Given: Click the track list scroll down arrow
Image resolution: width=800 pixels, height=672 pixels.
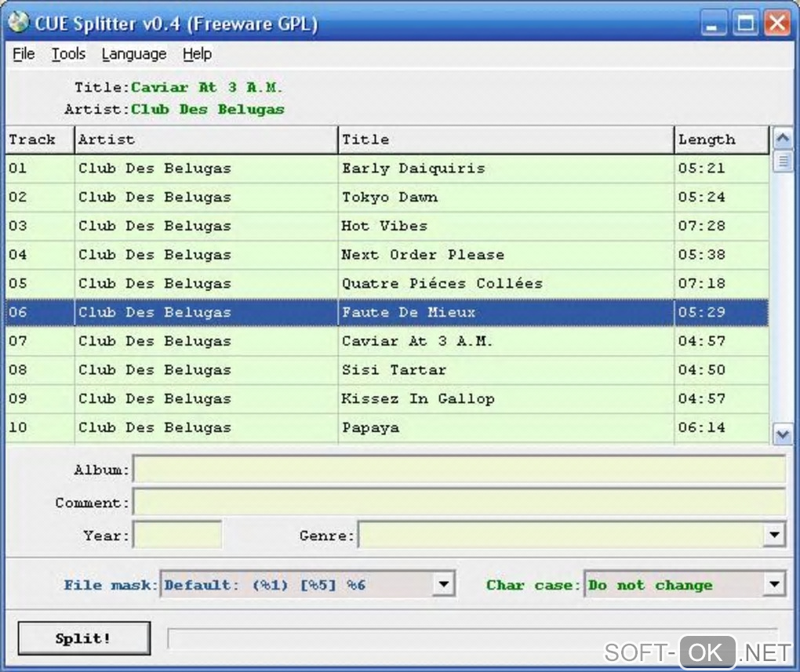Looking at the screenshot, I should (x=783, y=434).
